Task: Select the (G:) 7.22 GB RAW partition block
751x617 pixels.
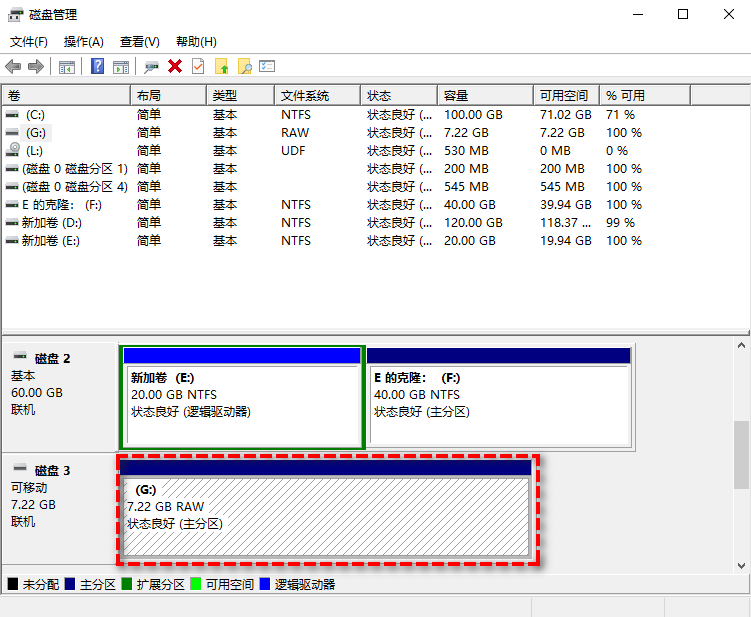Action: coord(326,508)
